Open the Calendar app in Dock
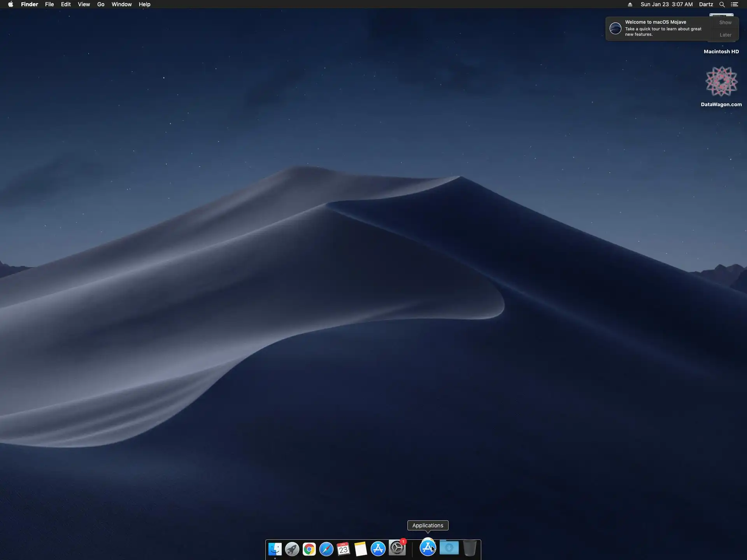Screen dimensions: 747x560 coord(344,549)
